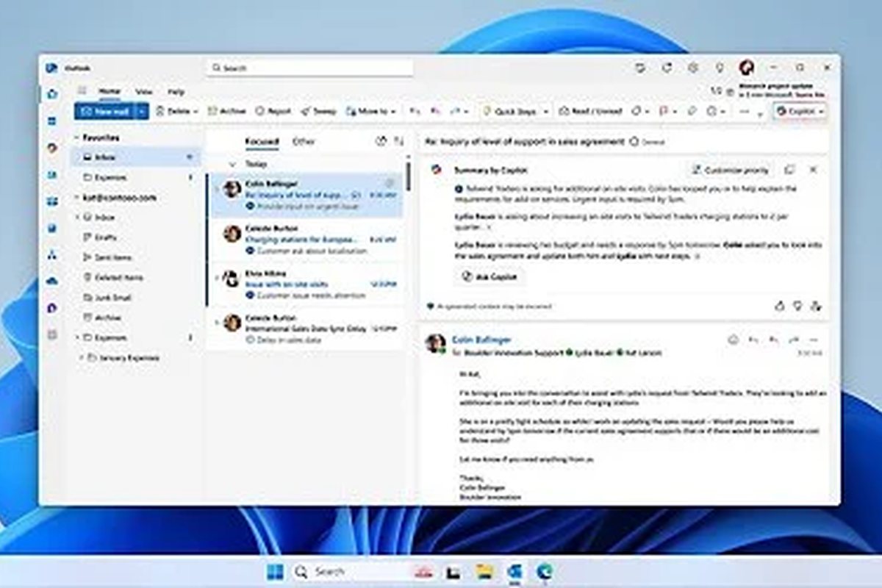
Task: Click the message list scrollbar
Action: point(408,176)
